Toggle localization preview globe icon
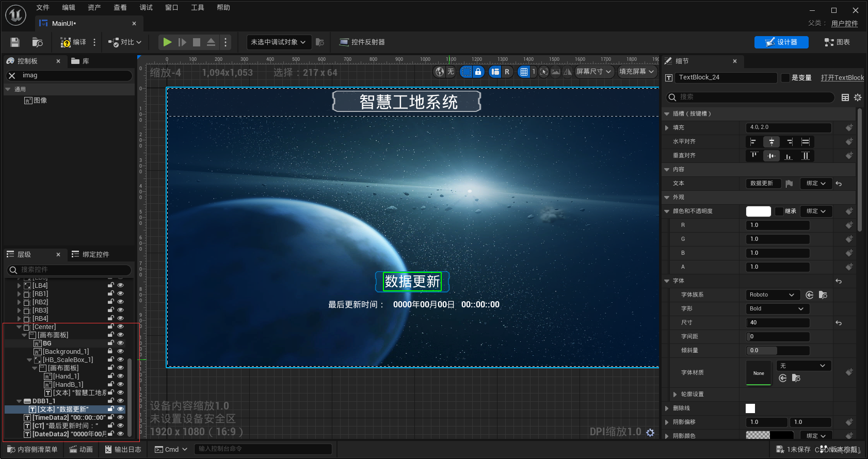 (x=440, y=72)
